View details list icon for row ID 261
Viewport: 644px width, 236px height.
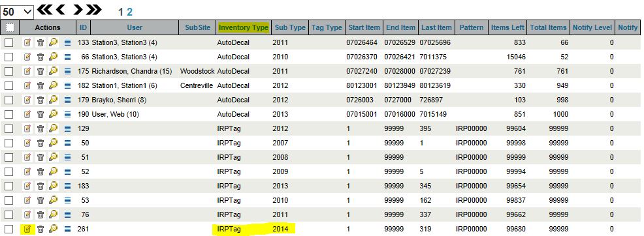point(68,229)
